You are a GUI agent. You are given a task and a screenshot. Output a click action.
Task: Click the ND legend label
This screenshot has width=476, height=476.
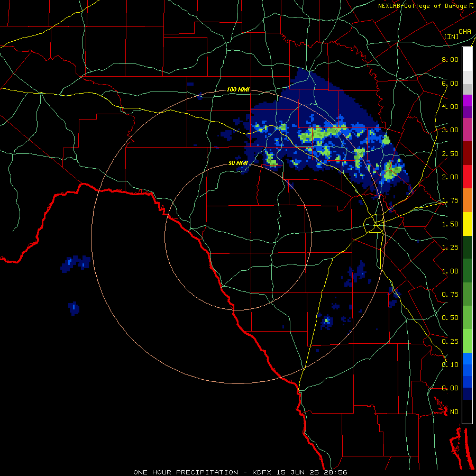tap(454, 412)
